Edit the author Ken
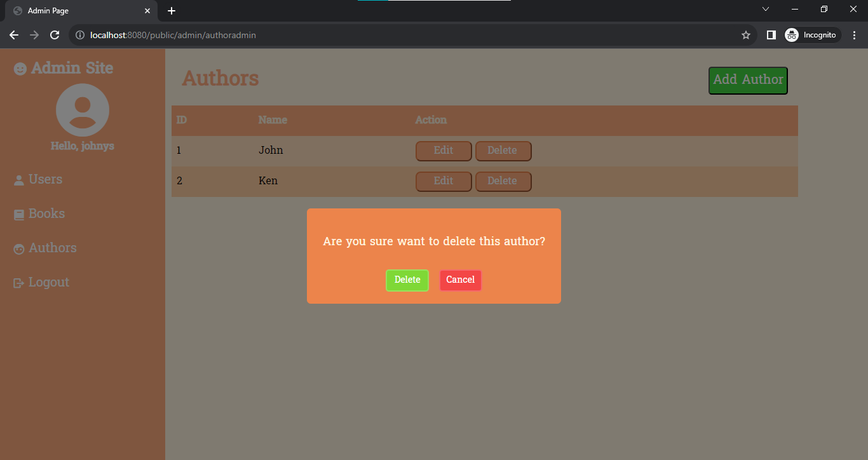The image size is (868, 460). pyautogui.click(x=444, y=182)
